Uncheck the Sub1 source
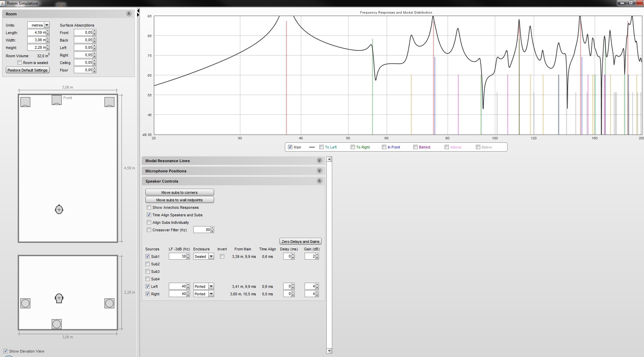The height and width of the screenshot is (357, 644). pos(147,257)
